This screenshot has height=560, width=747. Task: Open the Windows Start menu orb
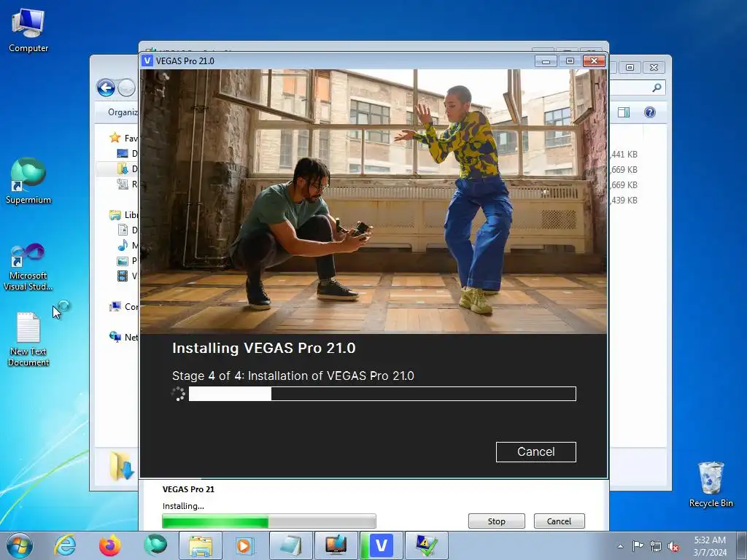point(20,545)
